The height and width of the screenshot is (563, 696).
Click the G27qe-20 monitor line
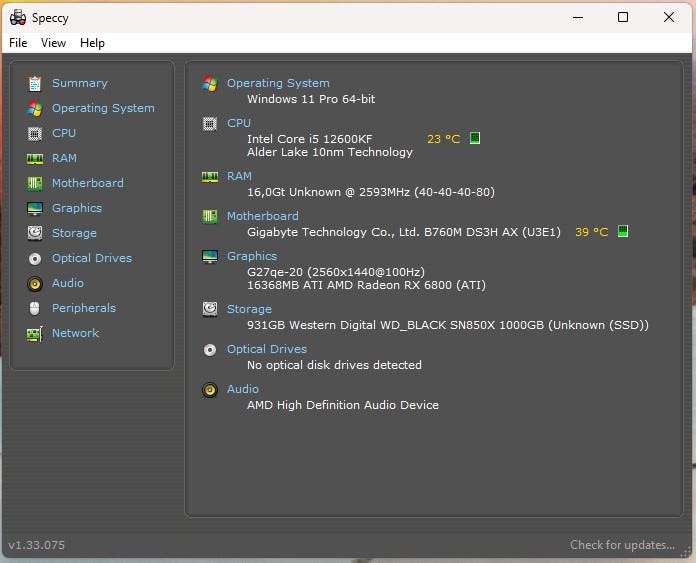336,272
